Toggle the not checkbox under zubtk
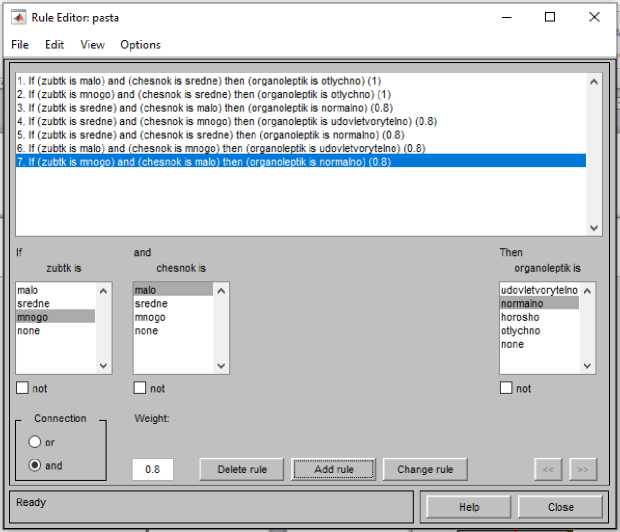Screen dimensions: 620x532 [22, 388]
